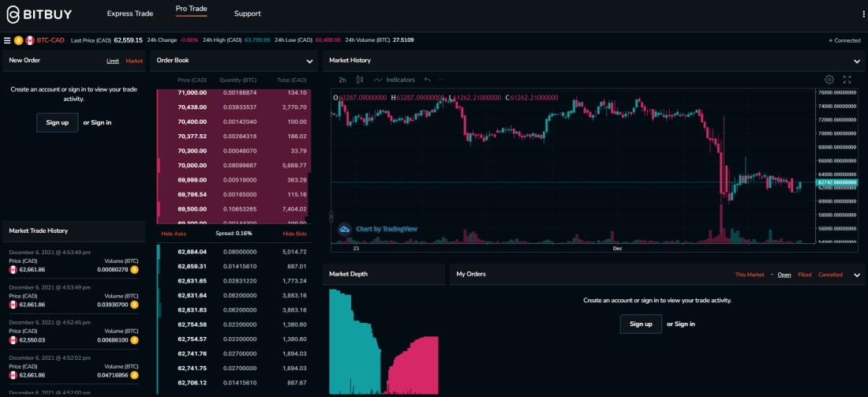Click flag icon in the 0.04716856 trade row
Screen dimensions: 868x397
[x=13, y=376]
